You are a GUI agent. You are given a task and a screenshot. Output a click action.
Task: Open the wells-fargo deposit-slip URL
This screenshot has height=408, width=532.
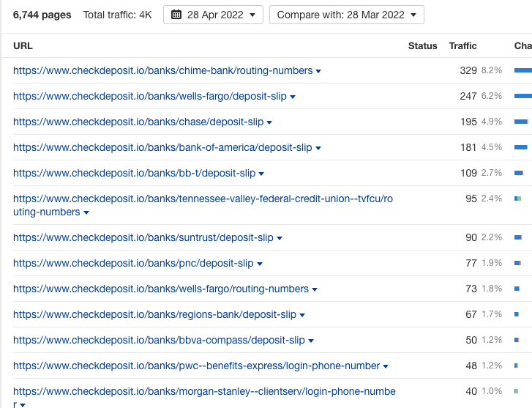click(150, 96)
